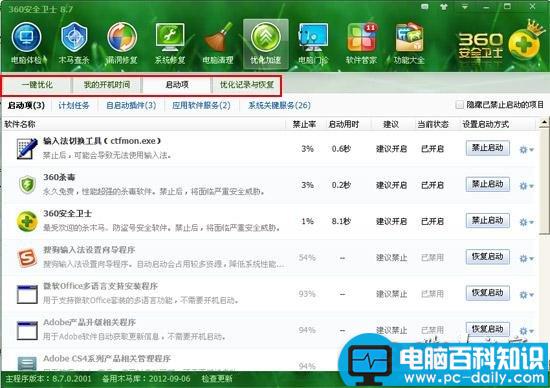
Task: Select 系统关键服务(26) sub-tab
Action: (279, 105)
